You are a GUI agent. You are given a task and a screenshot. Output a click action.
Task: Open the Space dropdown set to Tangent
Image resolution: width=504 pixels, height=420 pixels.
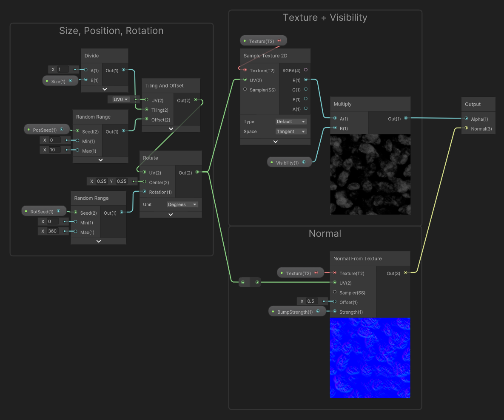click(x=291, y=131)
